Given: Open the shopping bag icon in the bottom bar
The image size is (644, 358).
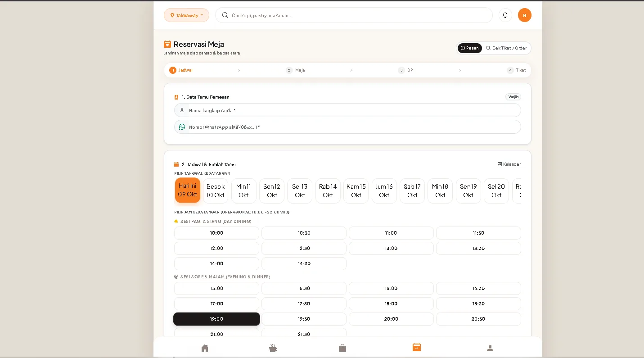Looking at the screenshot, I should (x=342, y=348).
